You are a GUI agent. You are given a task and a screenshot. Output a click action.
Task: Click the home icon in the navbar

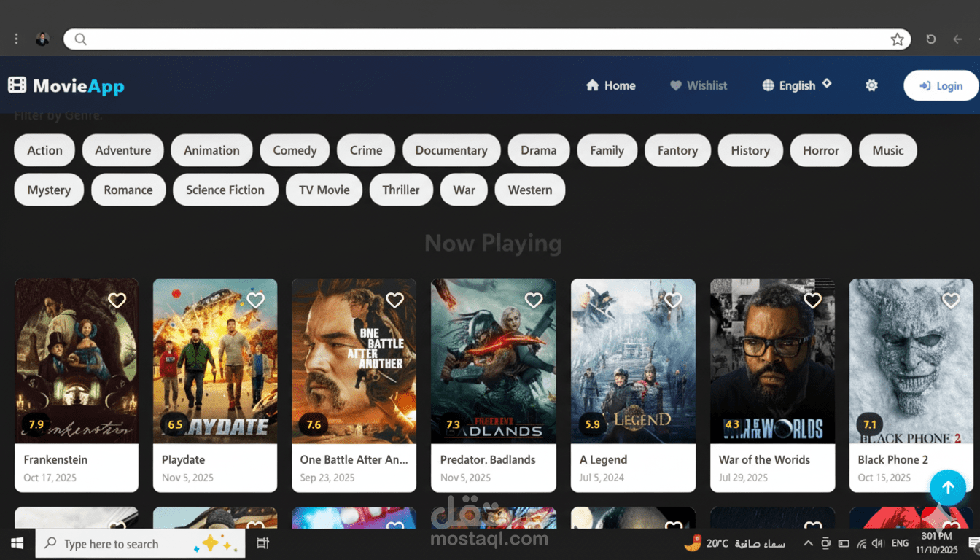tap(594, 85)
